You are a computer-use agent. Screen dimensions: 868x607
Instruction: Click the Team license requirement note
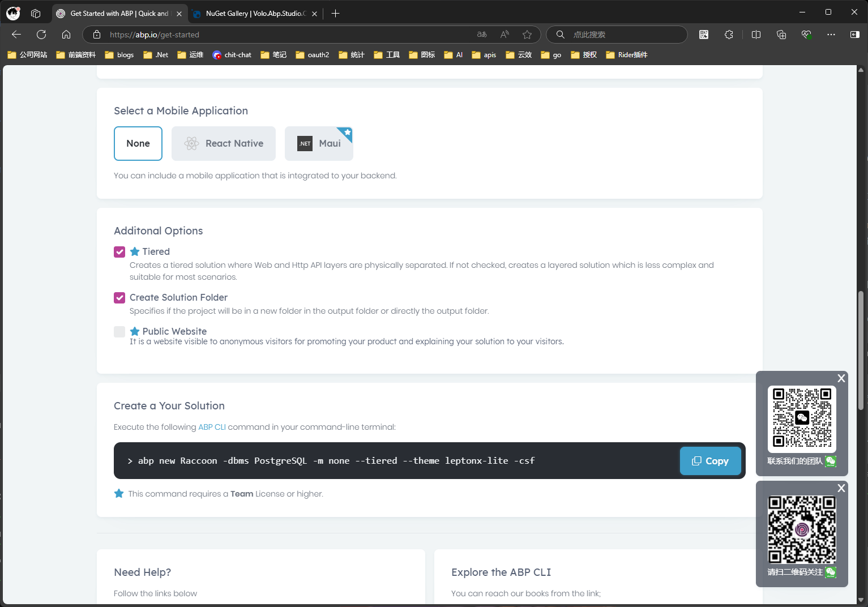[x=225, y=494]
